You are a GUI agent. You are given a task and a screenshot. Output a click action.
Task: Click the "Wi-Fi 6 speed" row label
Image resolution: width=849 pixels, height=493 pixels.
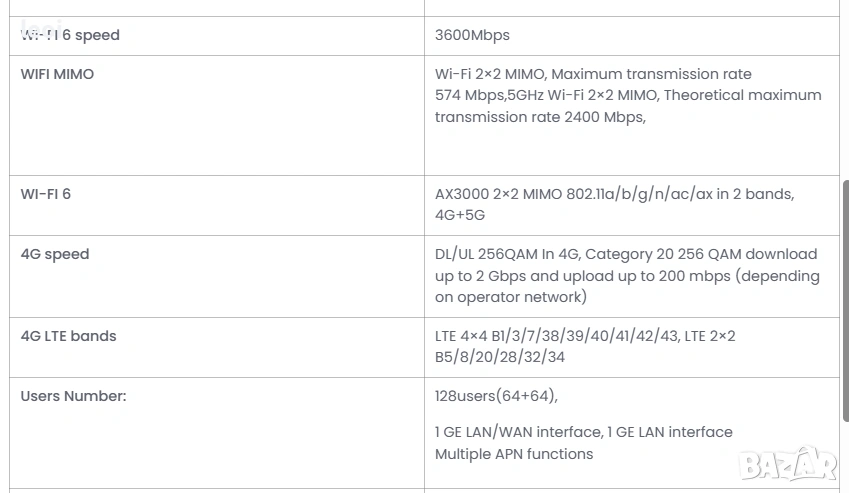pyautogui.click(x=70, y=35)
